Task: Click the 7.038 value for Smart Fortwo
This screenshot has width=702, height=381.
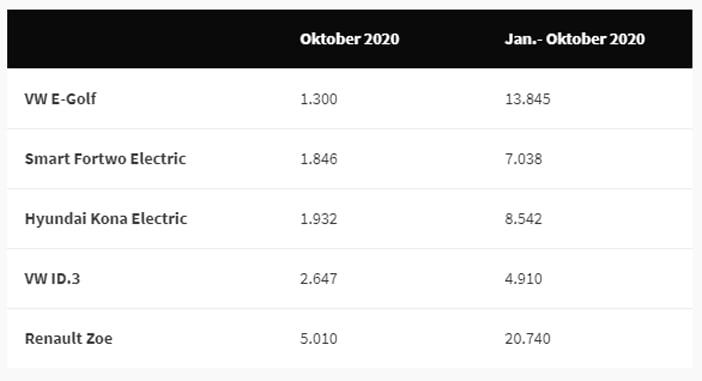Action: coord(523,158)
